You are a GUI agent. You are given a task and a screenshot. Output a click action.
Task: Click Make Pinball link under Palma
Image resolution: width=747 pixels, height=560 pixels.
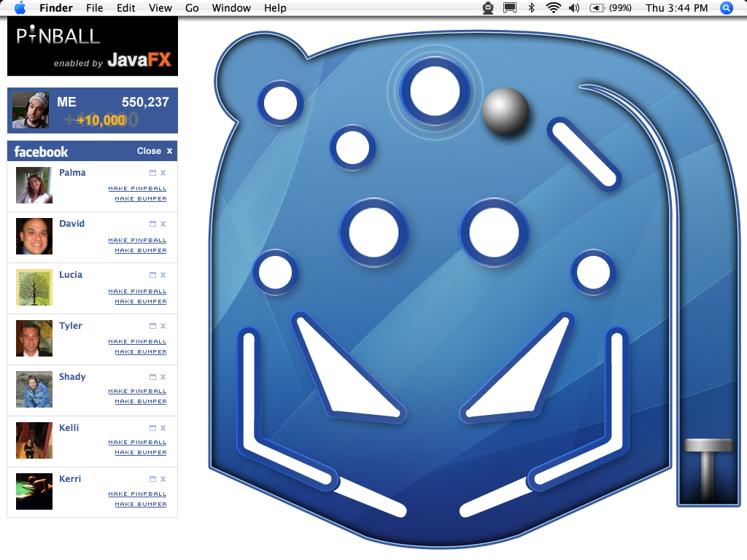137,188
